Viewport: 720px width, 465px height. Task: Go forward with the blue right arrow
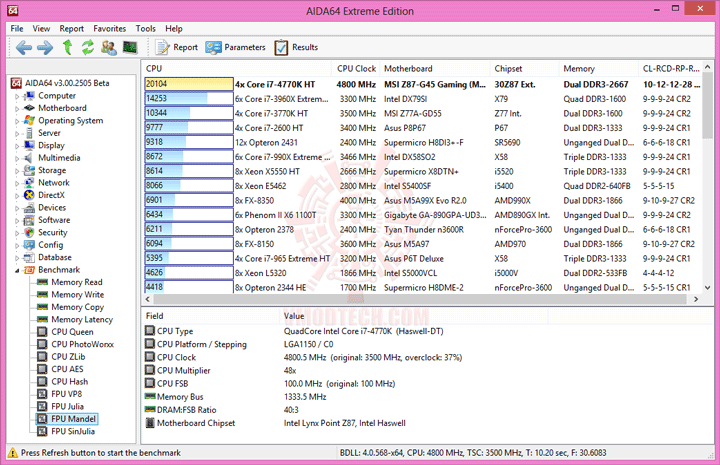(x=45, y=47)
